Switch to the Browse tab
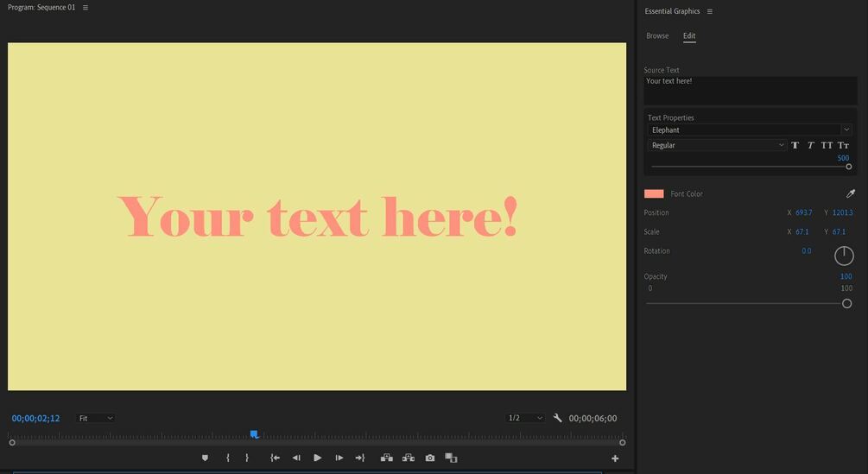This screenshot has height=474, width=868. click(657, 36)
